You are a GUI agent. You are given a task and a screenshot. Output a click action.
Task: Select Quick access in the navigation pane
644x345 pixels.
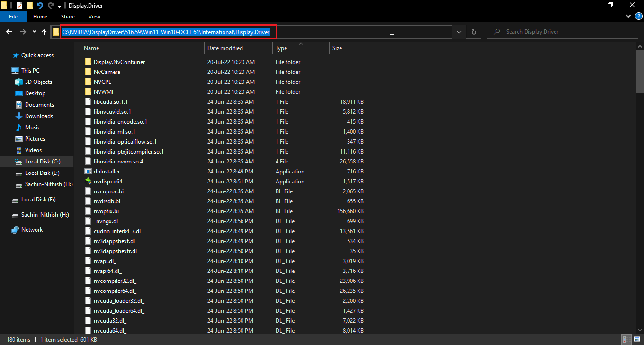point(37,55)
